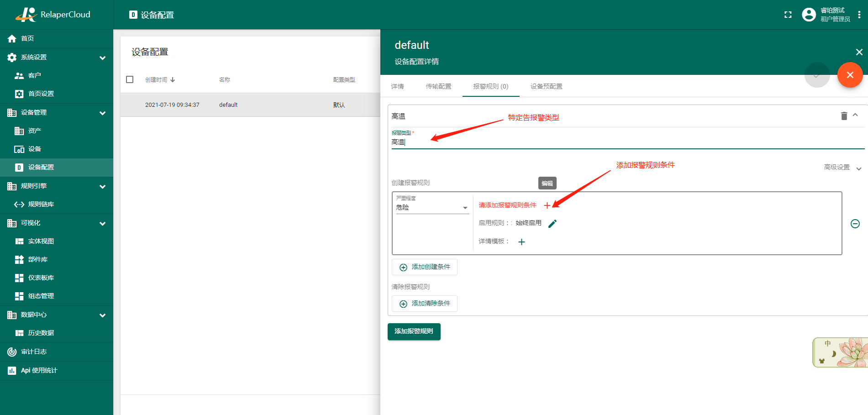Viewport: 868px width, 415px height.
Task: Add a 详情模板 with the plus icon
Action: [521, 242]
